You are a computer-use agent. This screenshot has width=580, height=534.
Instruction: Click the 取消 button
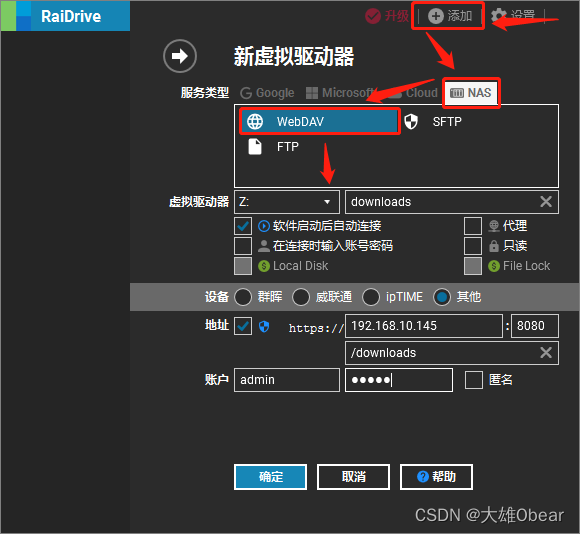pyautogui.click(x=353, y=477)
